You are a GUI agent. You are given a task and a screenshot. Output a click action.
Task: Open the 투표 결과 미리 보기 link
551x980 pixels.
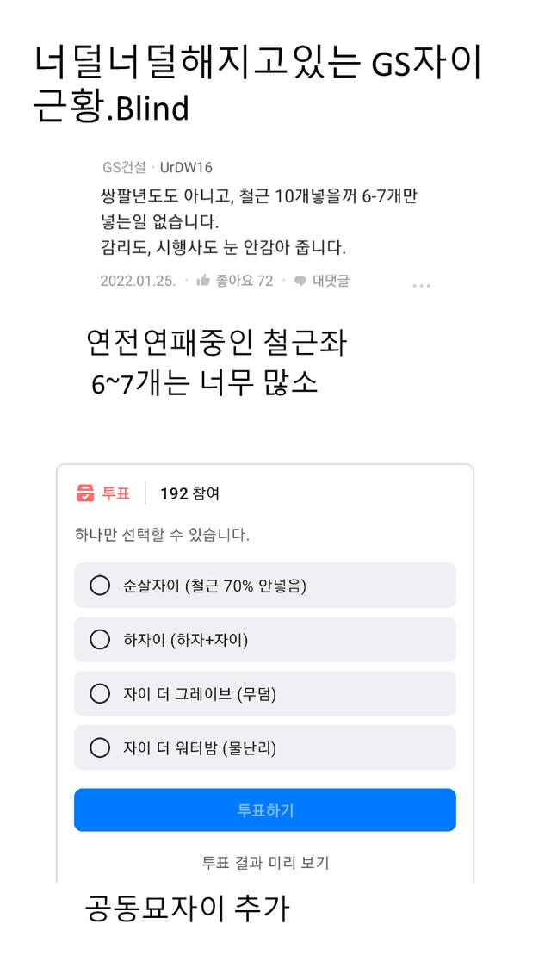tap(265, 862)
